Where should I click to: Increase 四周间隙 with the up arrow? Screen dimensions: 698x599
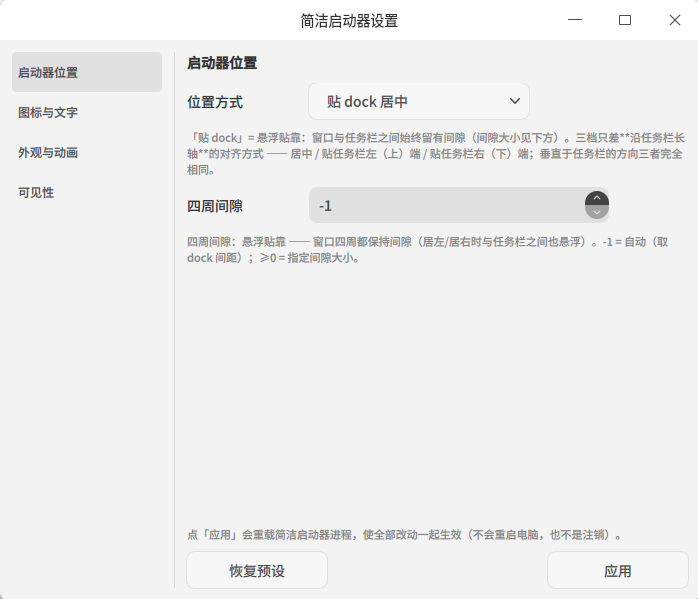coord(597,198)
